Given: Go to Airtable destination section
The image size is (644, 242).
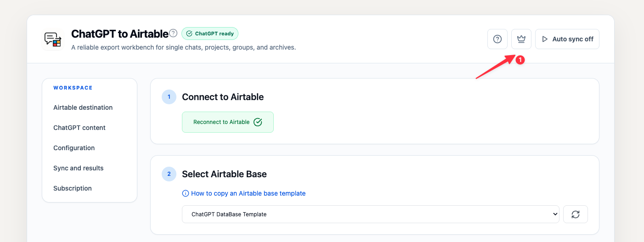Looking at the screenshot, I should (83, 107).
